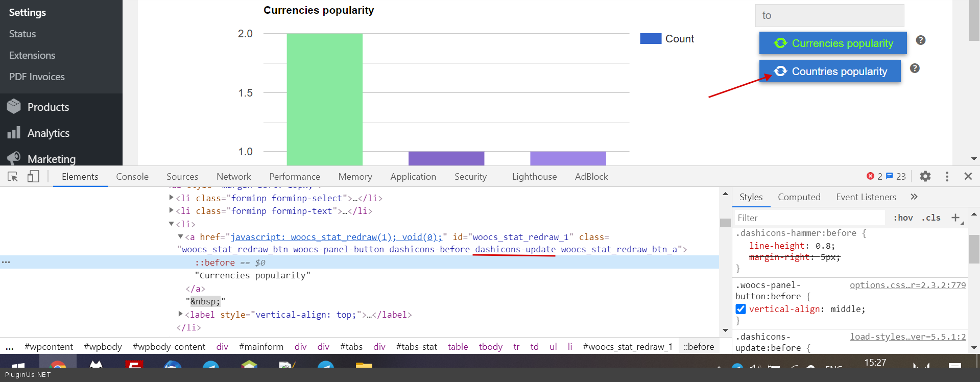The width and height of the screenshot is (980, 382).
Task: Click help icon beside Countries popularity
Action: click(915, 68)
